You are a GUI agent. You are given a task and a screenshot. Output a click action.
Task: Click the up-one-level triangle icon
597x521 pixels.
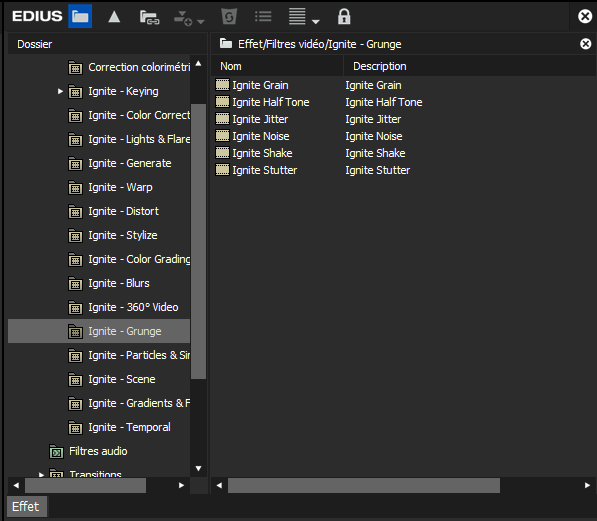click(114, 17)
